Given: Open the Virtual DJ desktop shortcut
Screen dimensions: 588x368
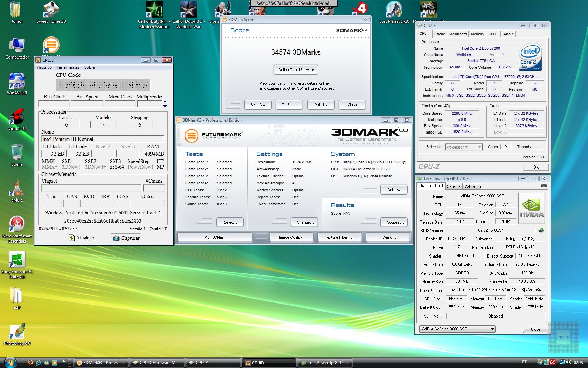Looking at the screenshot, I should pos(17,120).
